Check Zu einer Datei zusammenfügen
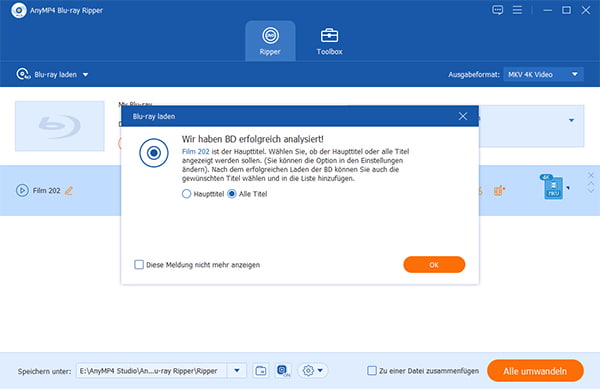The height and width of the screenshot is (389, 600). (x=372, y=371)
